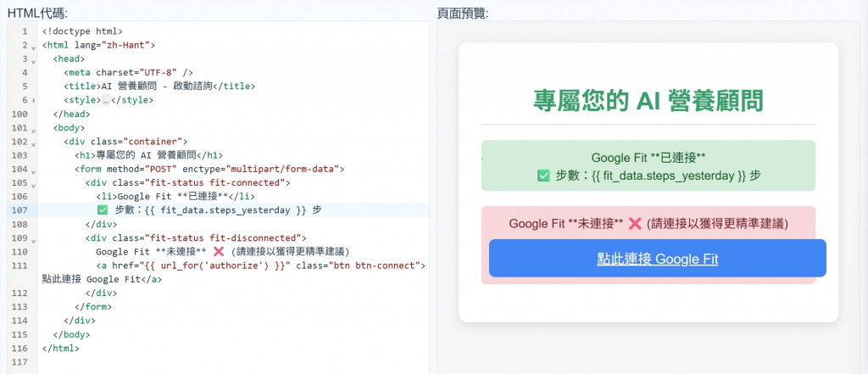This screenshot has height=374, width=868.
Task: Click the title tag code line
Action: click(159, 86)
